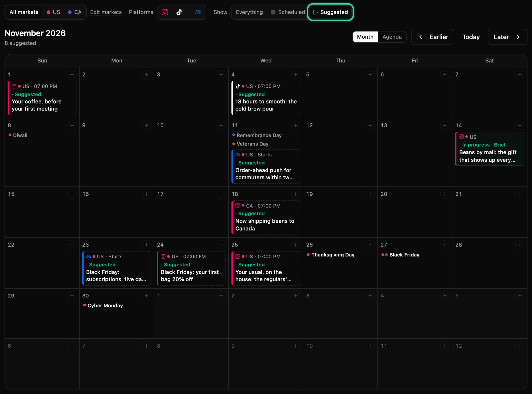Add a post on November 16

tap(147, 194)
